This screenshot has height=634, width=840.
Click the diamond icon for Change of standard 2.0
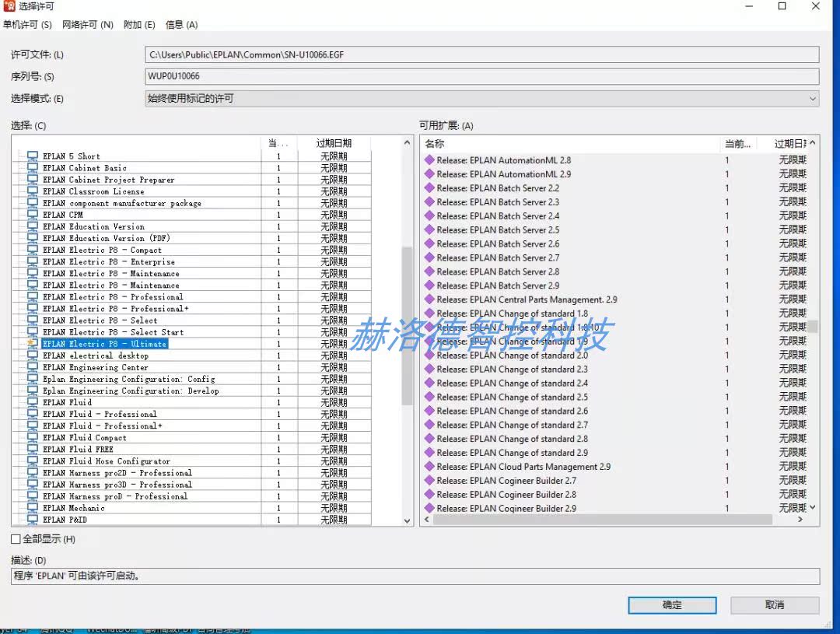click(x=429, y=355)
